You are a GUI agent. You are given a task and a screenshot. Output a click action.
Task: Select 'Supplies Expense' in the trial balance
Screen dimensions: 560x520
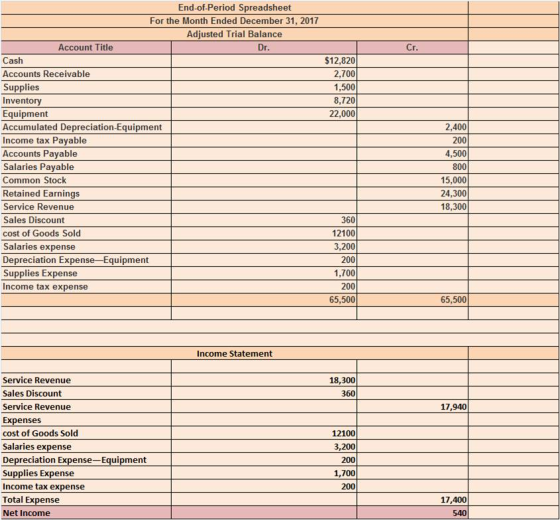click(x=86, y=273)
